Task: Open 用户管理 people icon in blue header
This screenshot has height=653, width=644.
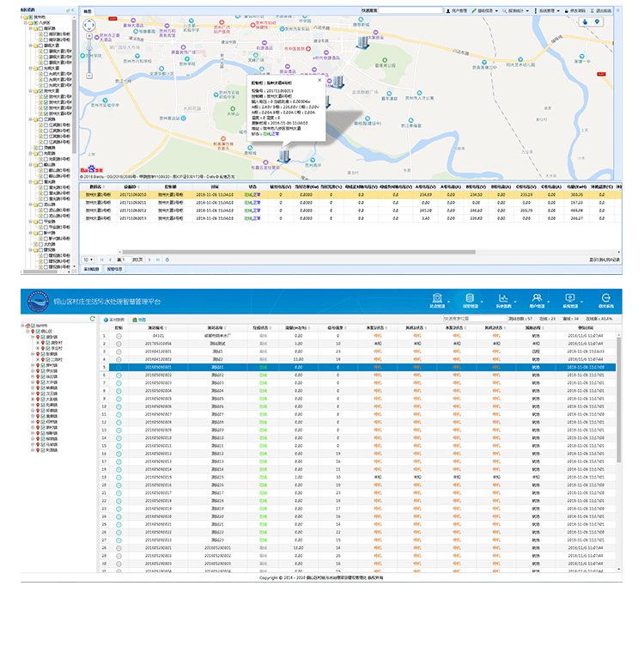Action: tap(537, 300)
